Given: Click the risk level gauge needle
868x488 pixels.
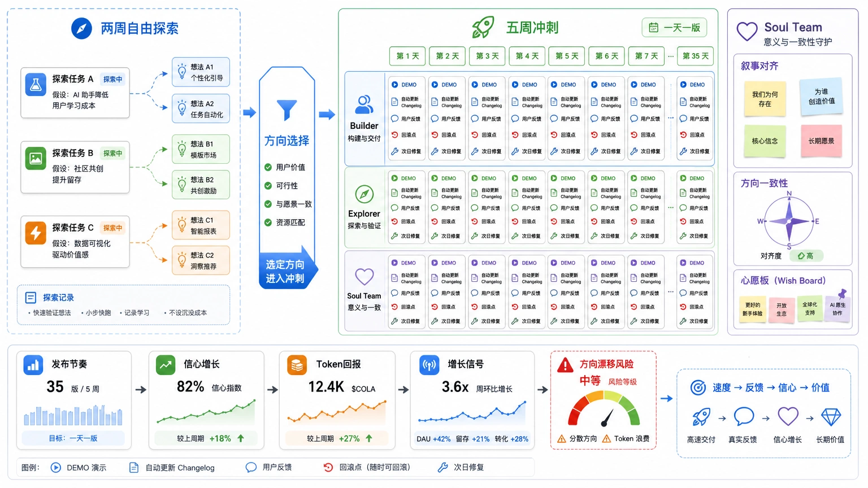Looking at the screenshot, I should pos(607,418).
